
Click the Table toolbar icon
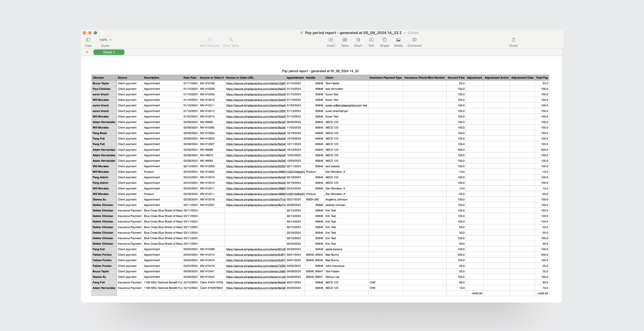[345, 40]
